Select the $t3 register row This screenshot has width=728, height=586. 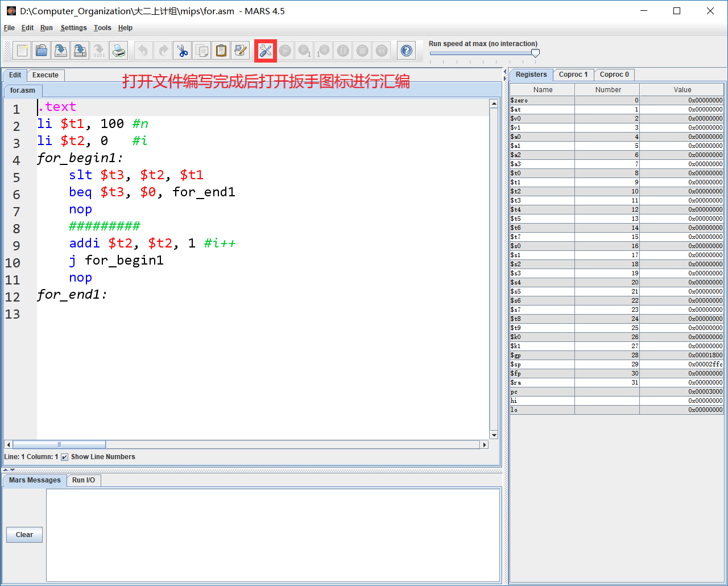click(x=617, y=200)
